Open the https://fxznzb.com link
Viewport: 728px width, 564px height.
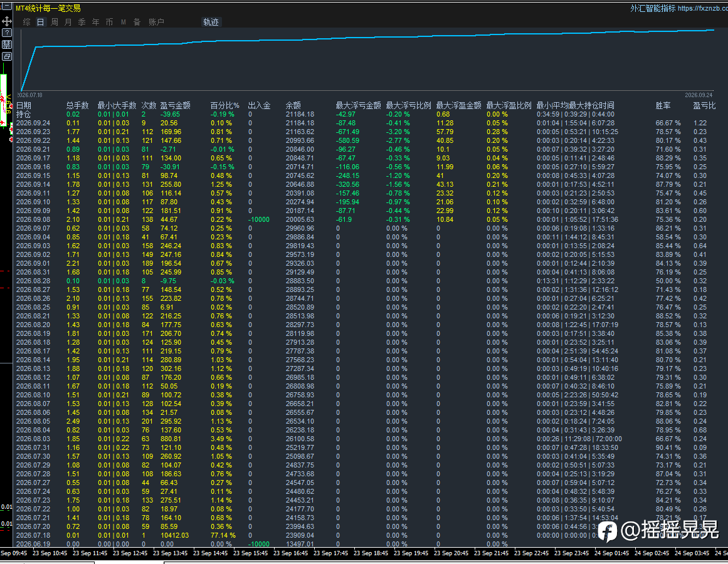click(x=702, y=8)
